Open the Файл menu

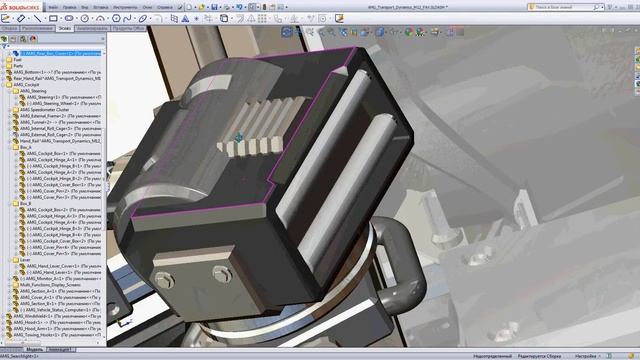[53, 7]
